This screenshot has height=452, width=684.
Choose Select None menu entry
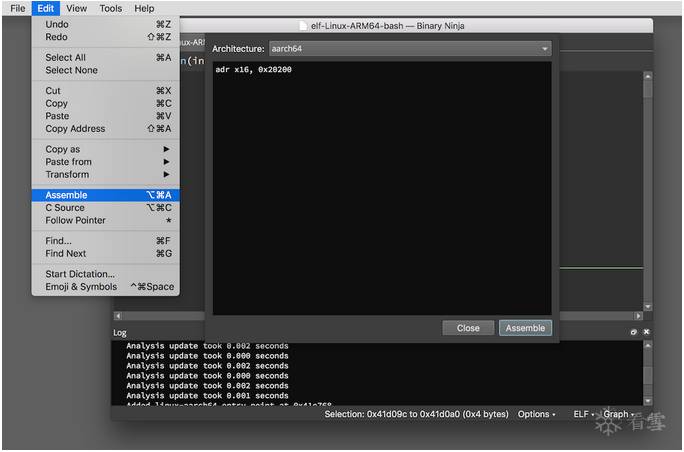(106, 70)
